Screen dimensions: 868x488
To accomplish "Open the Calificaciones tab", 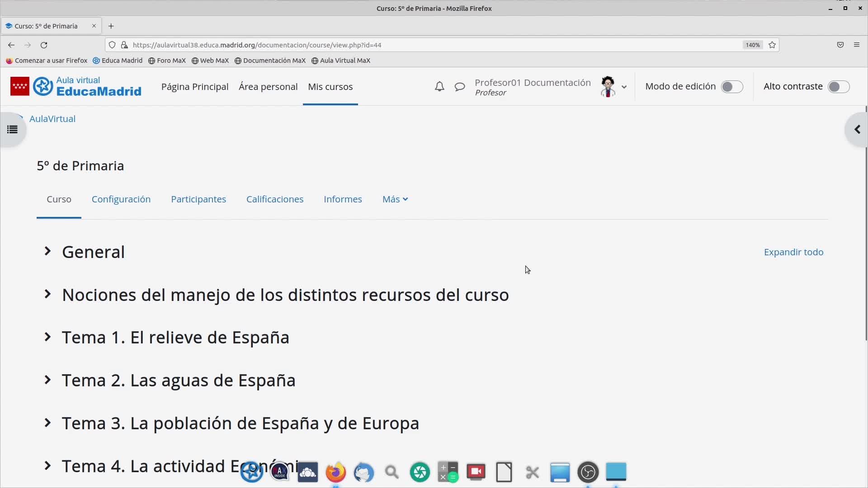I will [x=274, y=199].
